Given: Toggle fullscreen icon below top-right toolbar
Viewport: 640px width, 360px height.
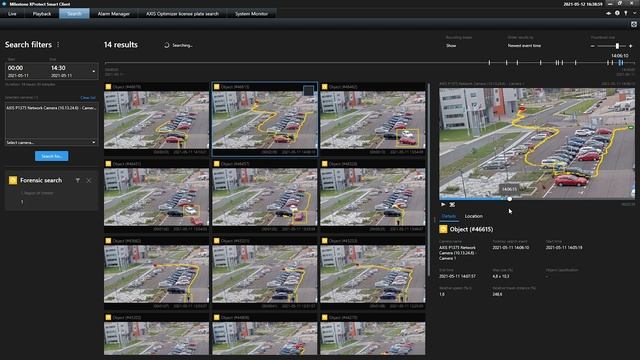Looking at the screenshot, I should click(x=634, y=24).
